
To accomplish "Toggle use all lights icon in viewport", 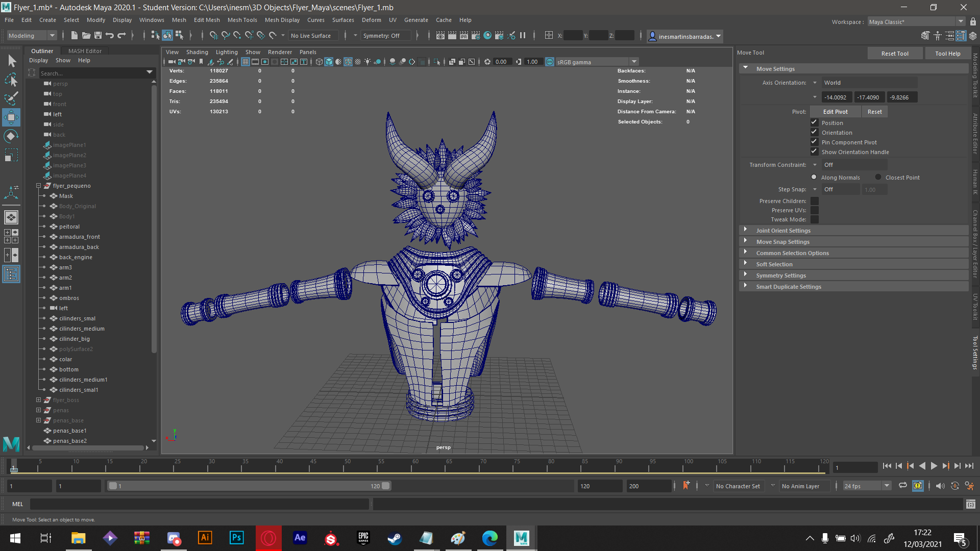I will 367,62.
